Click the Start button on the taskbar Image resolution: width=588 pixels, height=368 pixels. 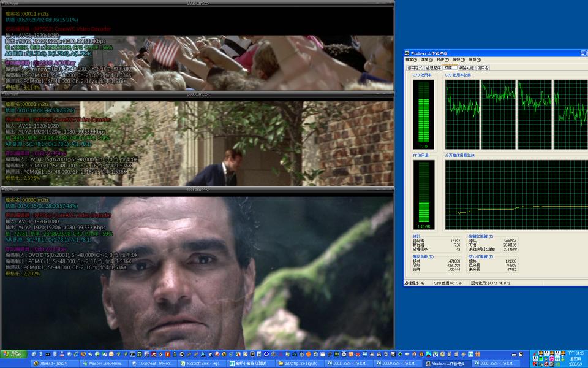[x=12, y=355]
